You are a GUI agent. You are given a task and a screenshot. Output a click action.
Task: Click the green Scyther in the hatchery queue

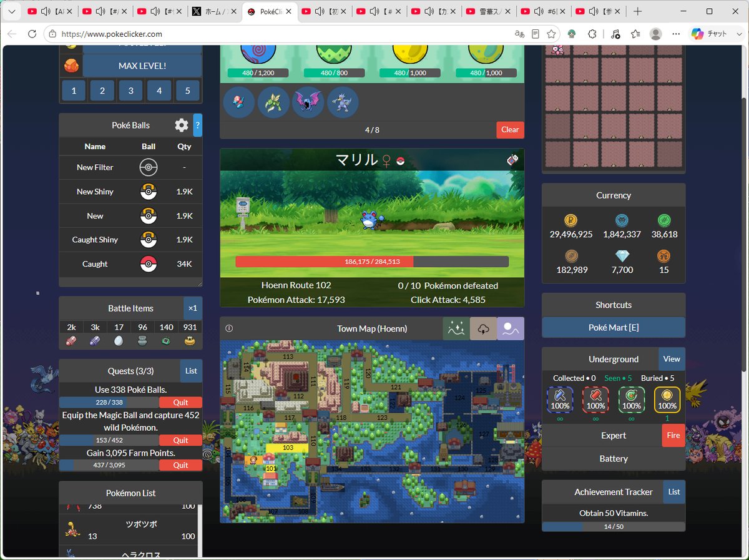273,102
